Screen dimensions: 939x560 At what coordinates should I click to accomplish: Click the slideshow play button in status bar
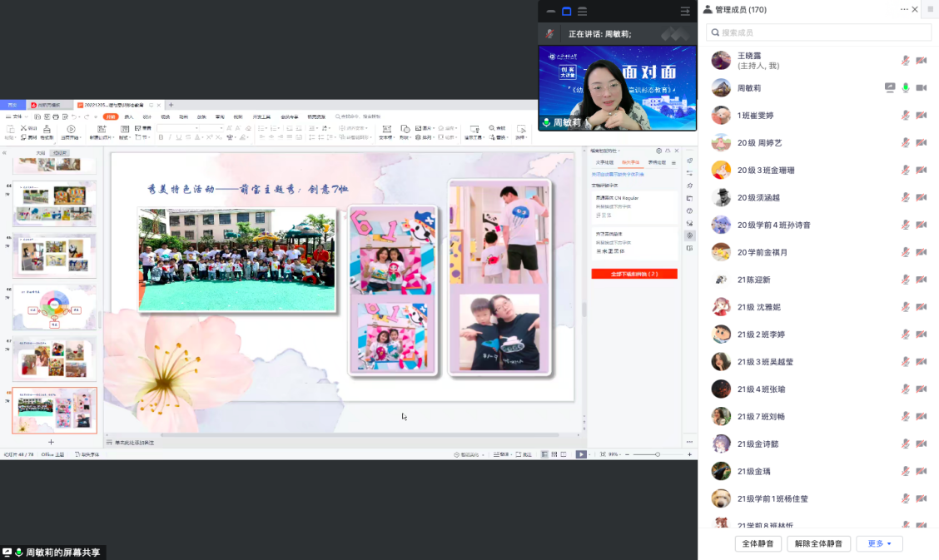pos(581,454)
